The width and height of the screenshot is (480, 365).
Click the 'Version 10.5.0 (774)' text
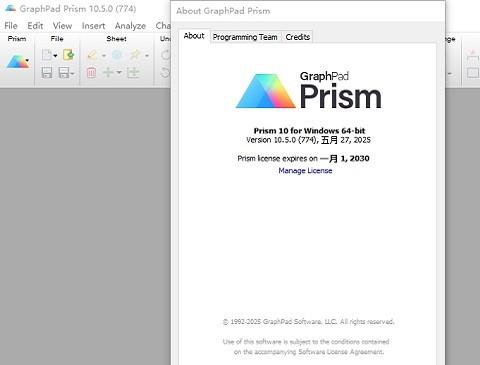(281, 140)
